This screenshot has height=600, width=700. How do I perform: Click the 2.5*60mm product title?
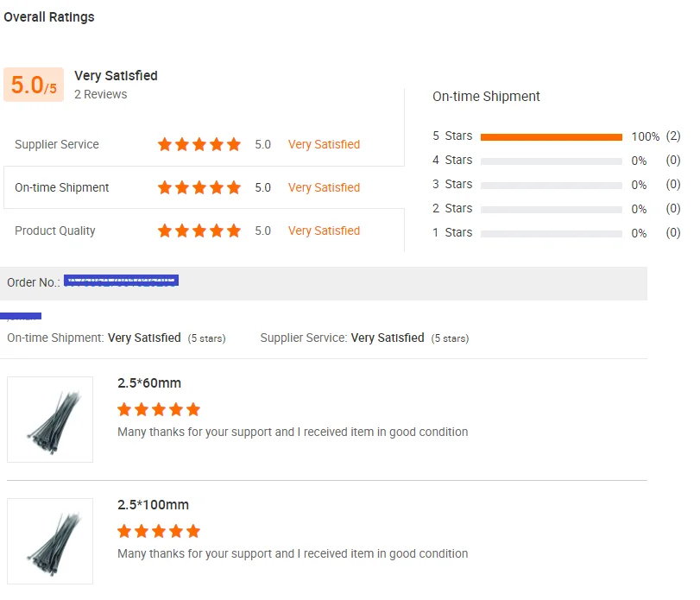pyautogui.click(x=149, y=383)
